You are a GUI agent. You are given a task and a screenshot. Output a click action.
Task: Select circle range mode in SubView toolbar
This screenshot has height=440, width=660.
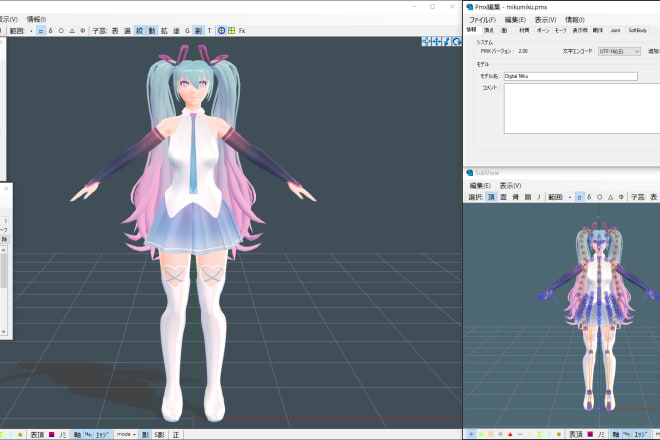pos(599,197)
